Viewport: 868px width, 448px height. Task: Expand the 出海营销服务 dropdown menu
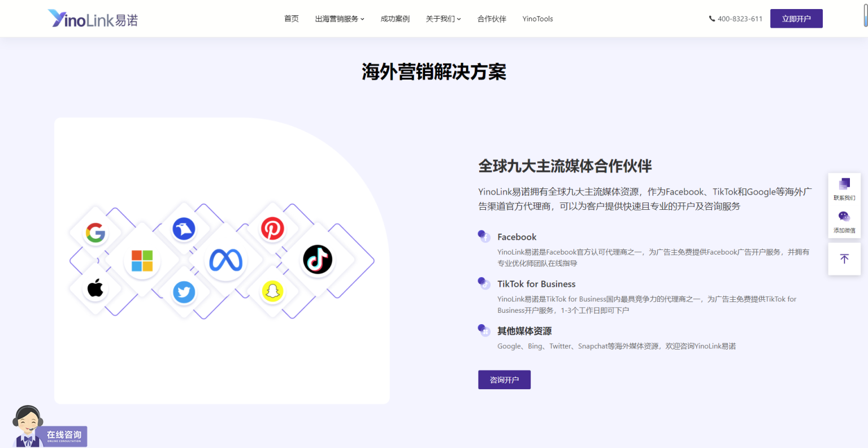(x=340, y=19)
